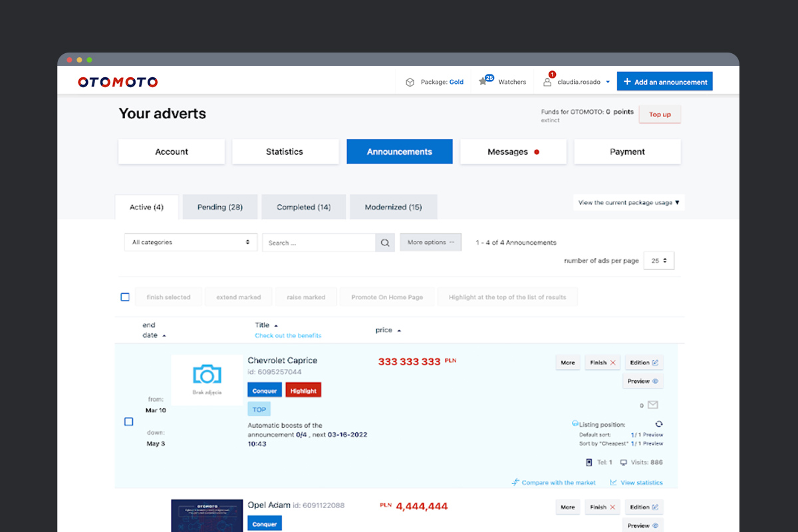Click the search magnifier icon
The height and width of the screenshot is (532, 798).
coord(384,242)
